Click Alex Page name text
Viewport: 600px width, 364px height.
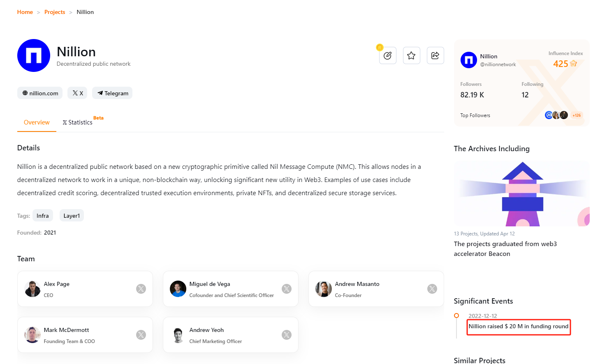(x=57, y=284)
